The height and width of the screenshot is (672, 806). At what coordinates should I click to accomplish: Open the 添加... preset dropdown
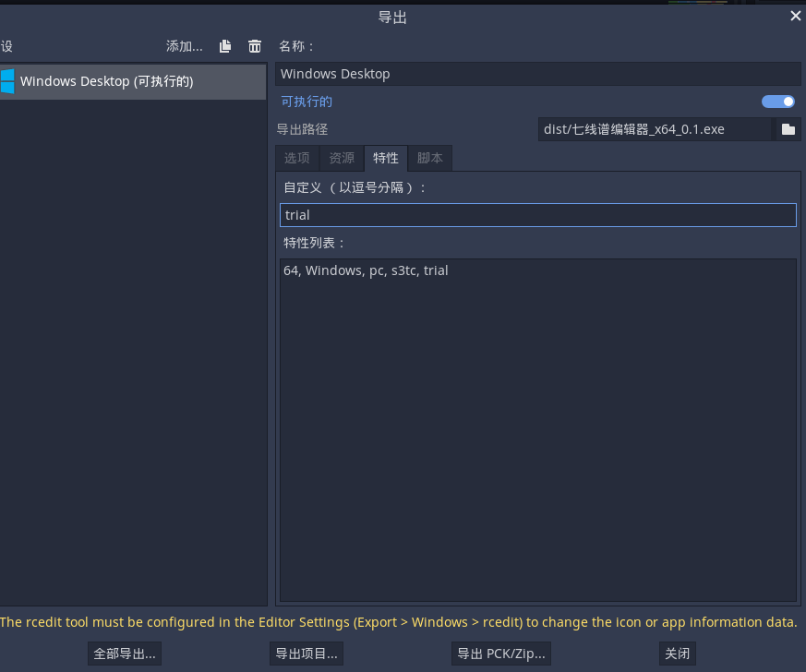184,46
